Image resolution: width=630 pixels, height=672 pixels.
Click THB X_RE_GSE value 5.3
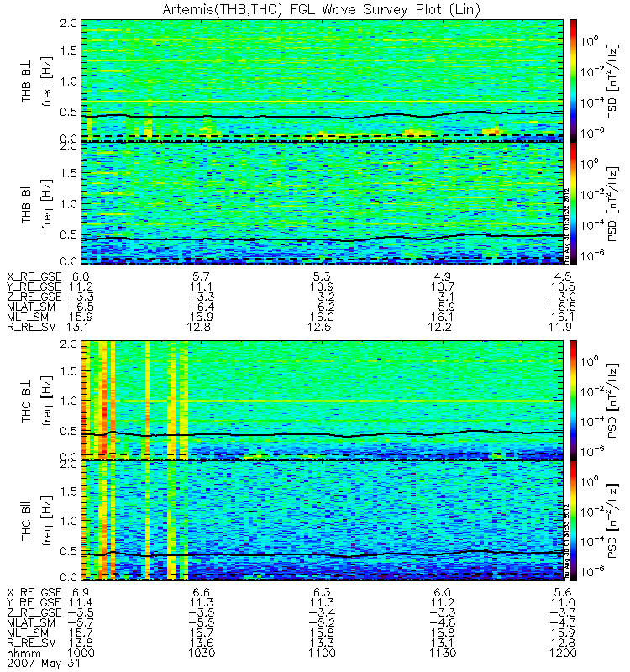(322, 277)
